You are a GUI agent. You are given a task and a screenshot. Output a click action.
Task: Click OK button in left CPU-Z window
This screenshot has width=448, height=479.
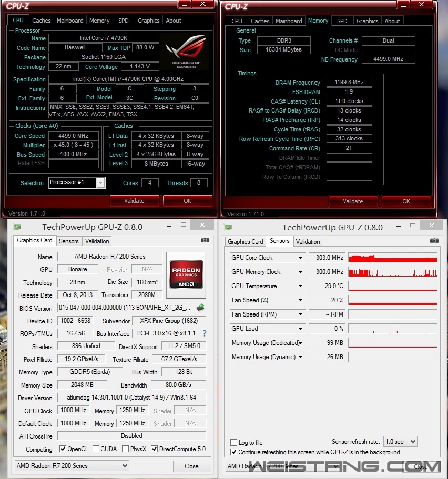tap(187, 201)
